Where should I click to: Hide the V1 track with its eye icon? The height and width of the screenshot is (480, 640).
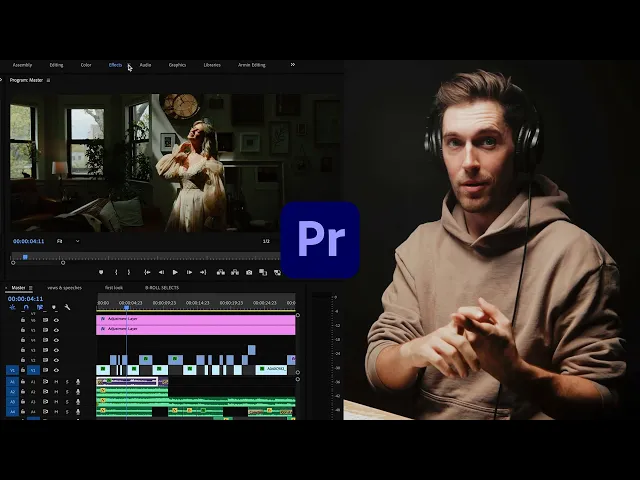click(56, 370)
